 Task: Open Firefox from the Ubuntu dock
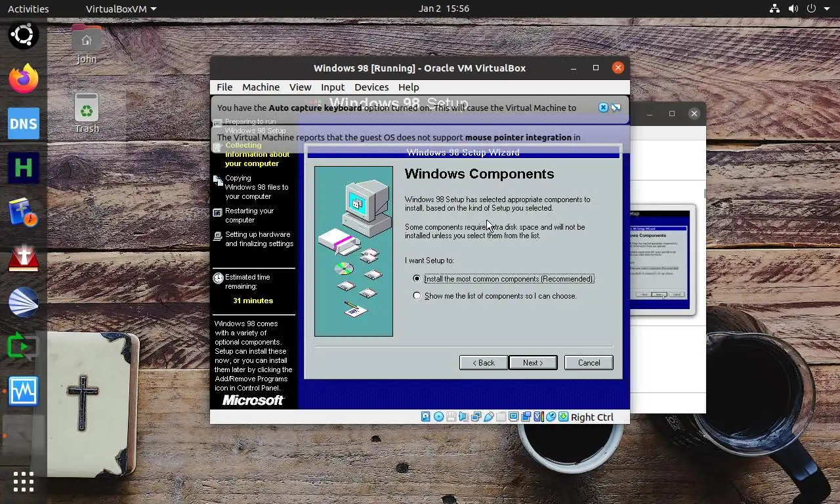coord(24,79)
